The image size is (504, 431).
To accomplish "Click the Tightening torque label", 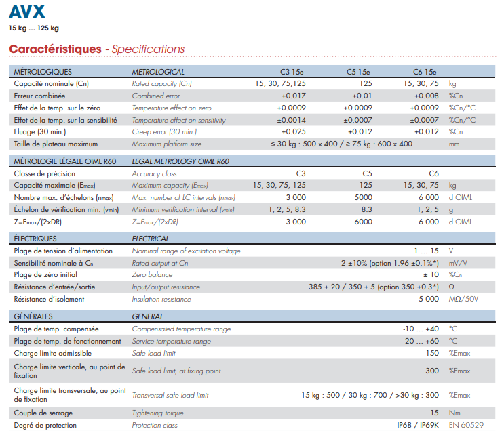I will pos(158,413).
